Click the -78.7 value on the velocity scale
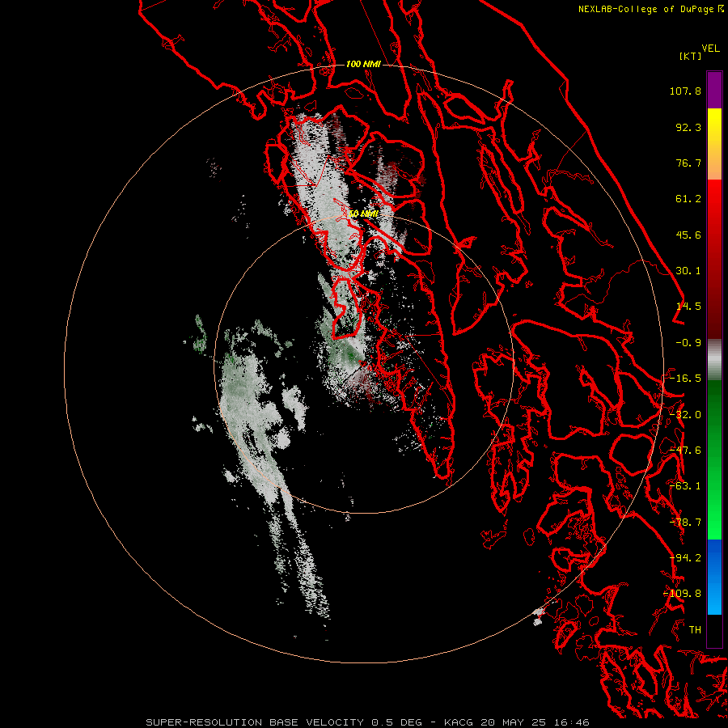The image size is (728, 728). [x=685, y=523]
